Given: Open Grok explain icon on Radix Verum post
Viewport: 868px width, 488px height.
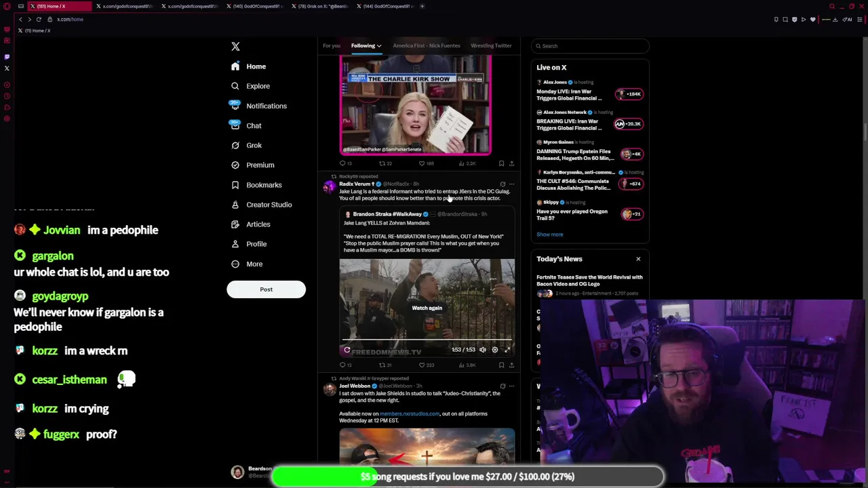Looking at the screenshot, I should (502, 184).
